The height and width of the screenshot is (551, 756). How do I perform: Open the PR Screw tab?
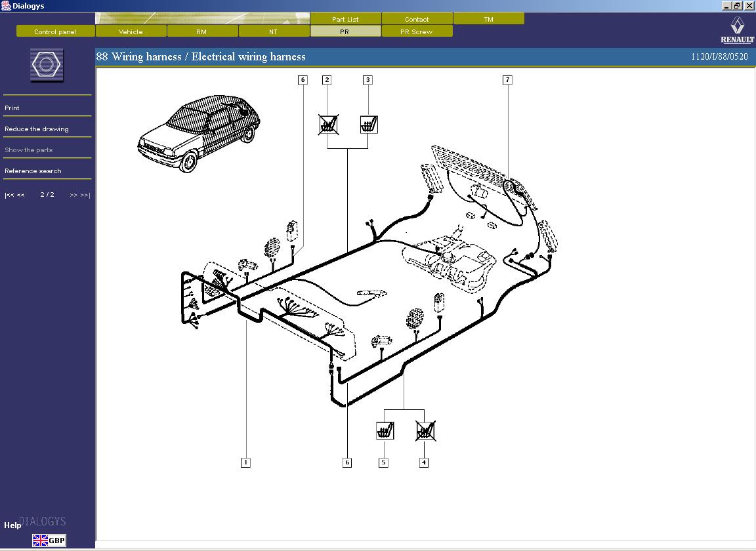pyautogui.click(x=417, y=31)
